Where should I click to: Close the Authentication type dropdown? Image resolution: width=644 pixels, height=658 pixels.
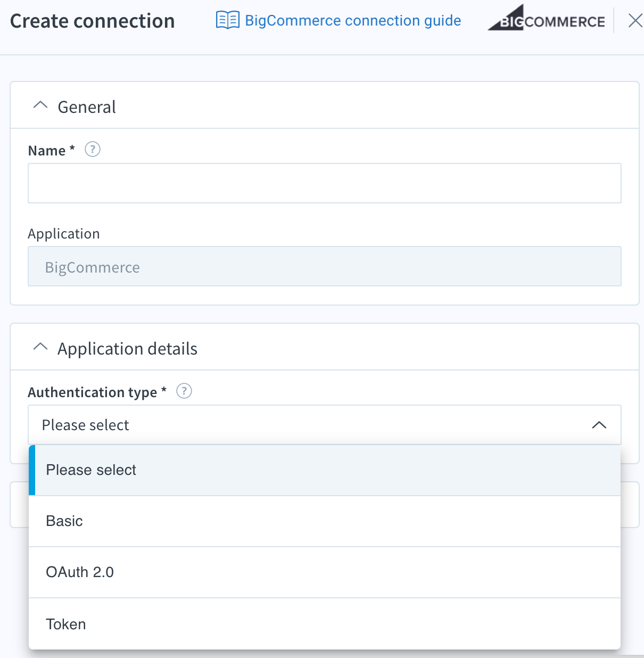[x=599, y=425]
